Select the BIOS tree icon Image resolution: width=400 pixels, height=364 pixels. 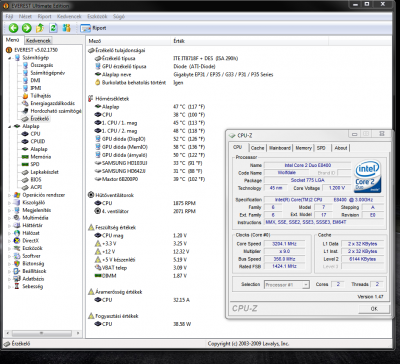(x=25, y=180)
